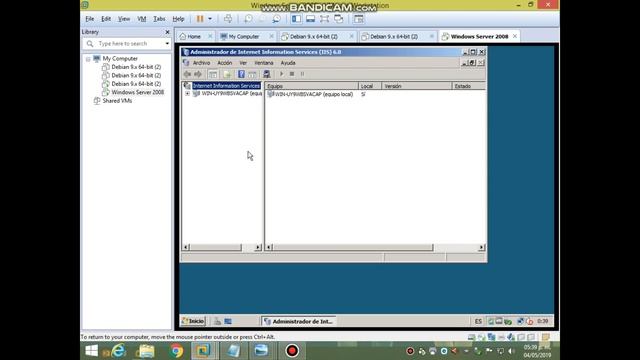The width and height of the screenshot is (640, 360).
Task: Open the dropdown next to VMware pause button
Action: coord(210,19)
